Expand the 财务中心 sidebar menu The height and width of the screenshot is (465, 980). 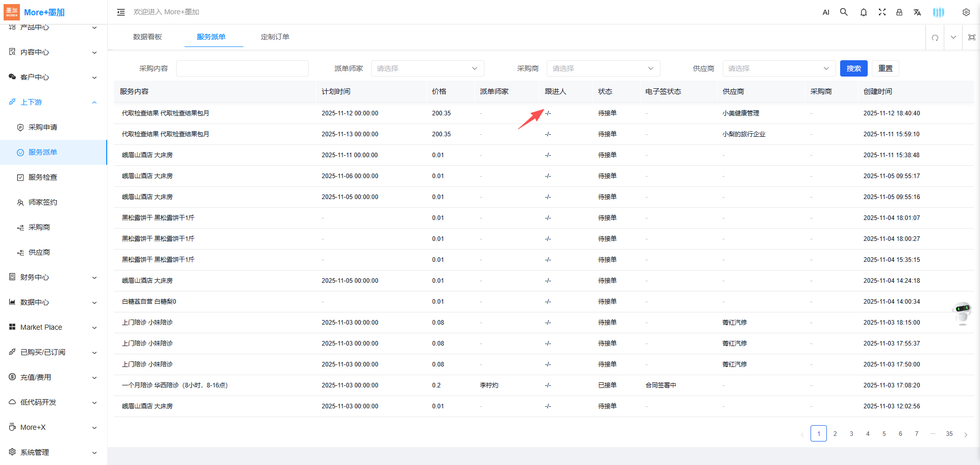(x=53, y=277)
